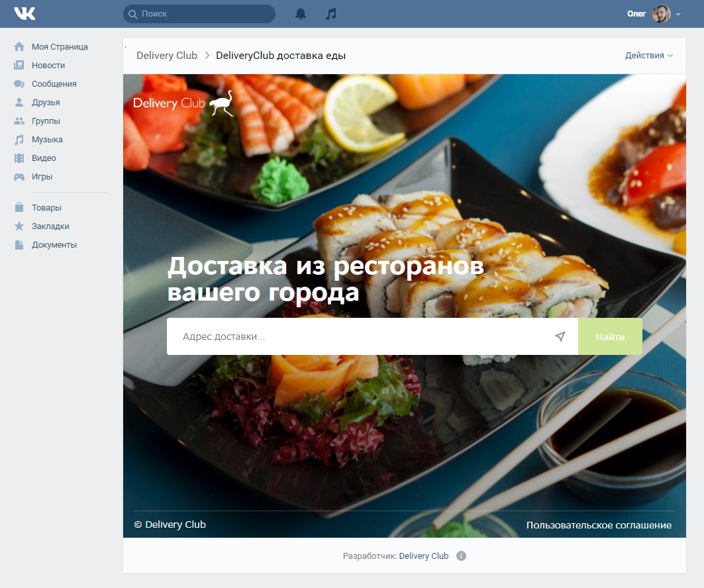704x588 pixels.
Task: Click the person icon beside Друзья
Action: [x=19, y=103]
